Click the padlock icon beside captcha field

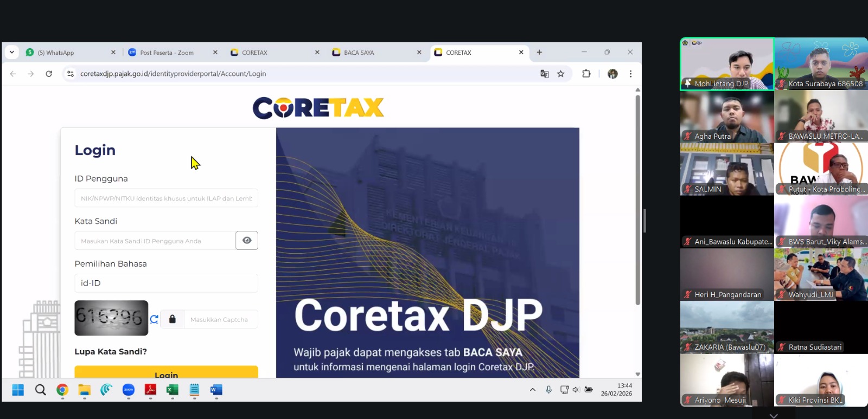[173, 319]
